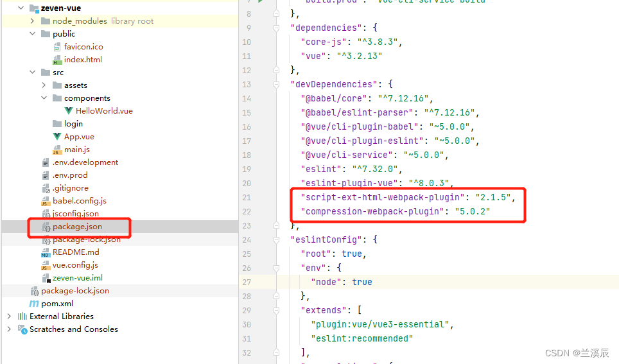Click the "@vue/cli-service" key text
The height and width of the screenshot is (364, 619).
click(x=347, y=155)
